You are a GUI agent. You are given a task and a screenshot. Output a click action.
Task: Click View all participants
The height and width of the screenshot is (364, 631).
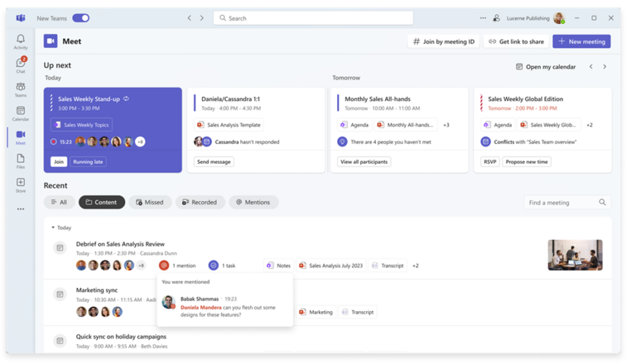(x=364, y=162)
